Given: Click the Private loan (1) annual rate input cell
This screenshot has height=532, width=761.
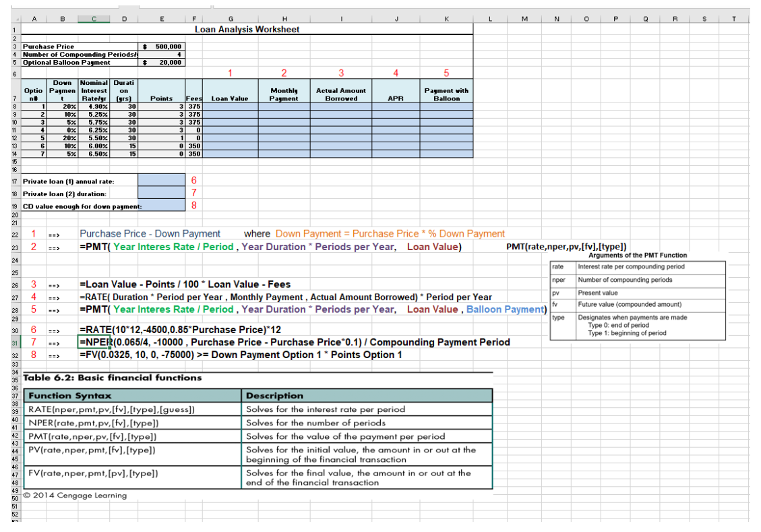Looking at the screenshot, I should pos(162,181).
